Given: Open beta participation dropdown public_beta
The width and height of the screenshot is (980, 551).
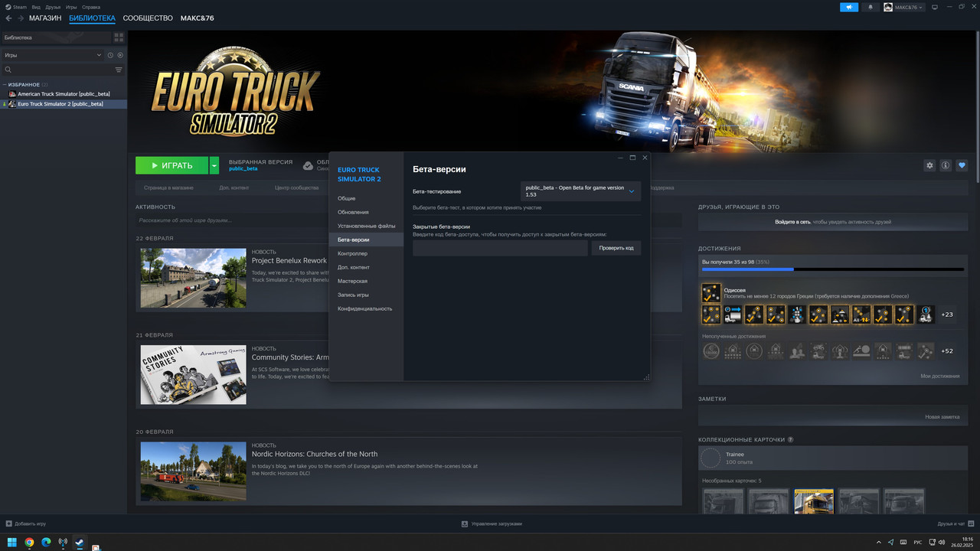Looking at the screenshot, I should click(580, 191).
